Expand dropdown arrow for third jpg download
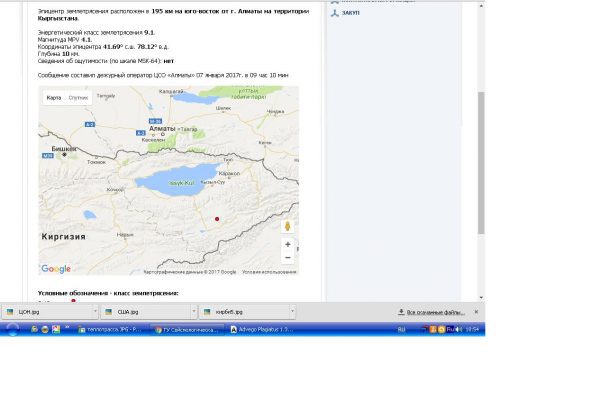The width and height of the screenshot is (600, 400). click(292, 311)
